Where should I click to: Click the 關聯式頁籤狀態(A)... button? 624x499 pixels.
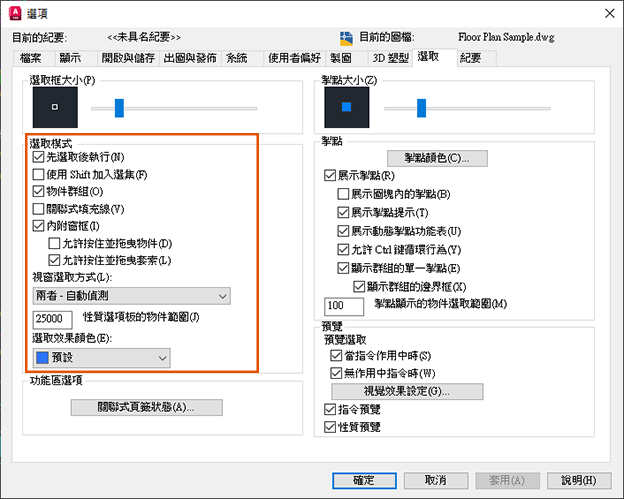click(x=146, y=407)
